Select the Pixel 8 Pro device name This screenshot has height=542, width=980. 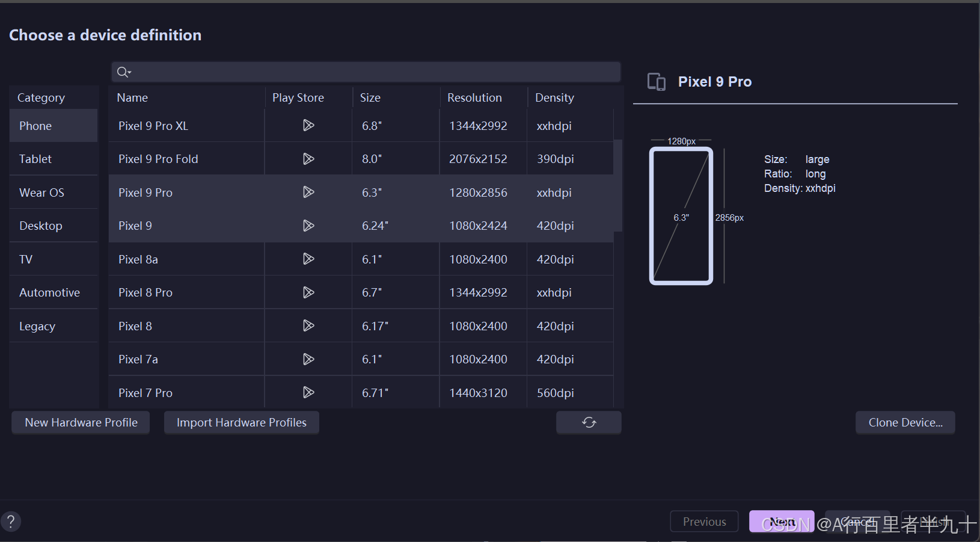(x=145, y=292)
